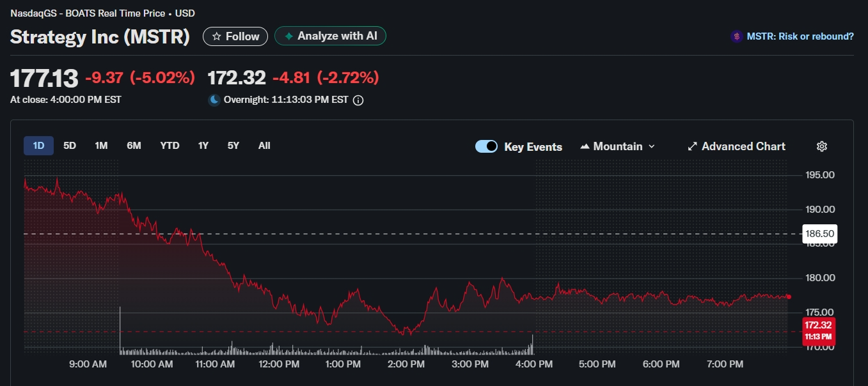The width and height of the screenshot is (868, 386).
Task: Toggle the Key Events switch
Action: [486, 146]
